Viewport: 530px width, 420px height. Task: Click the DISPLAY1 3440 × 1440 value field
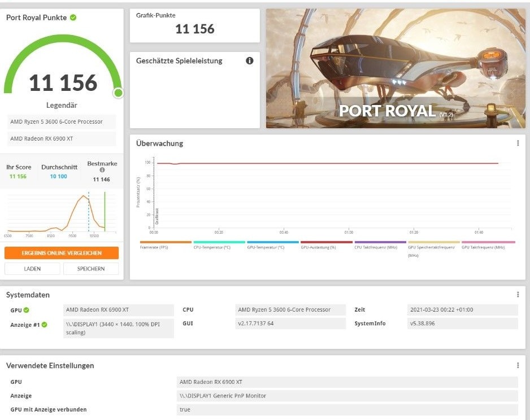click(x=119, y=328)
